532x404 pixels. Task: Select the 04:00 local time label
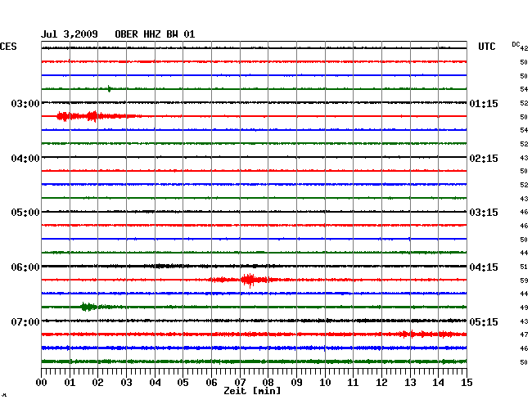[25, 159]
